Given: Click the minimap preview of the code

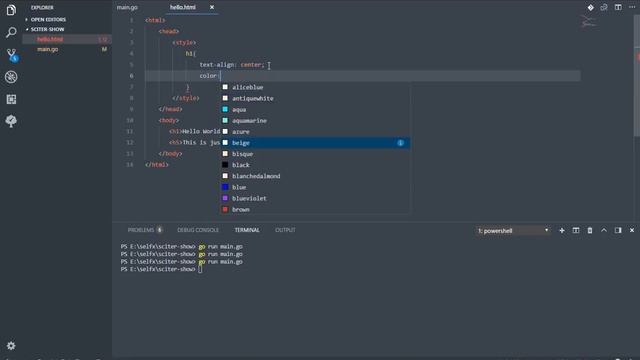Looking at the screenshot, I should pyautogui.click(x=588, y=21).
